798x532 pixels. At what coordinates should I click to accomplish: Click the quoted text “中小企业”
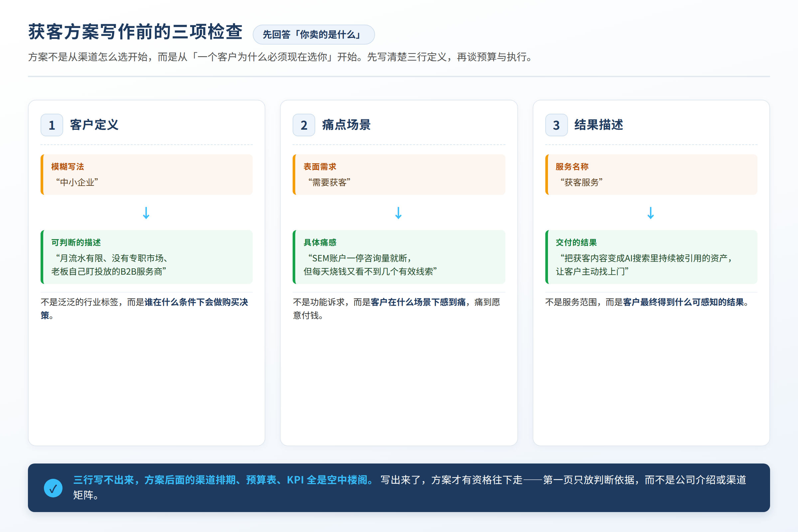coord(77,182)
